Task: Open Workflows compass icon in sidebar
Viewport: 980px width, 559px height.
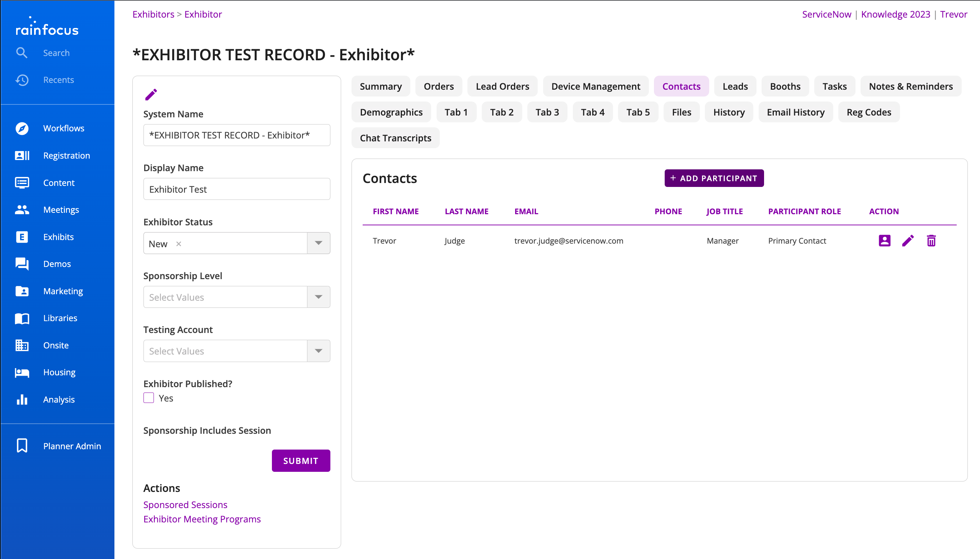Action: point(22,128)
